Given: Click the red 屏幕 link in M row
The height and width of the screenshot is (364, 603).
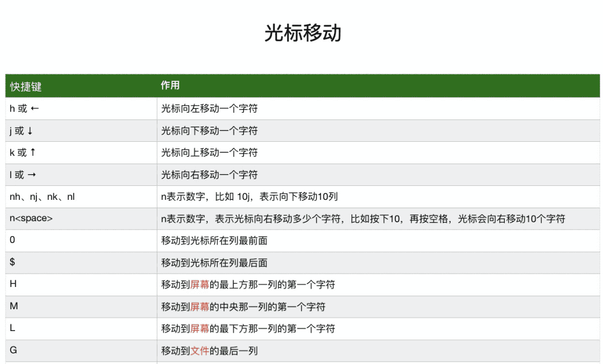Looking at the screenshot, I should pos(200,307).
